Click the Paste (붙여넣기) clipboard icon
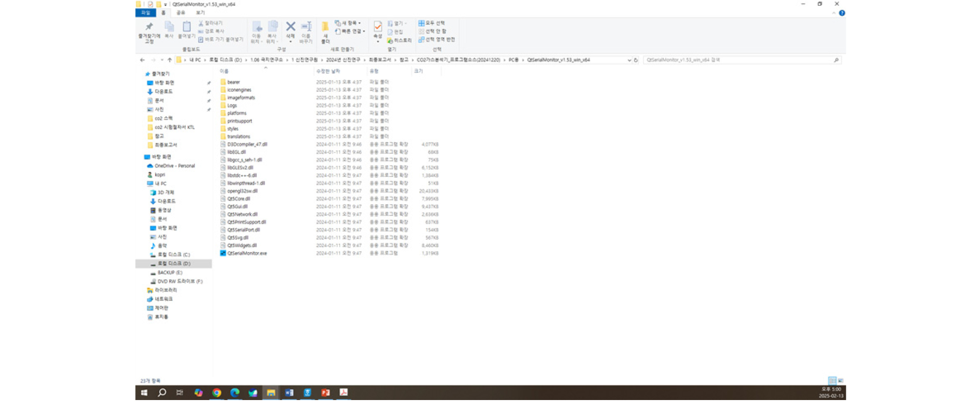 click(x=186, y=27)
